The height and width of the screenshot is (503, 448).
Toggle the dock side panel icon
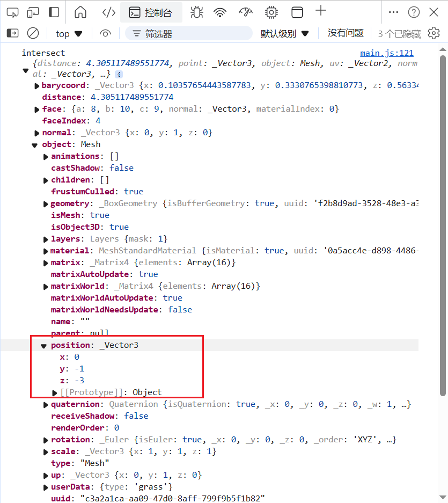[54, 12]
